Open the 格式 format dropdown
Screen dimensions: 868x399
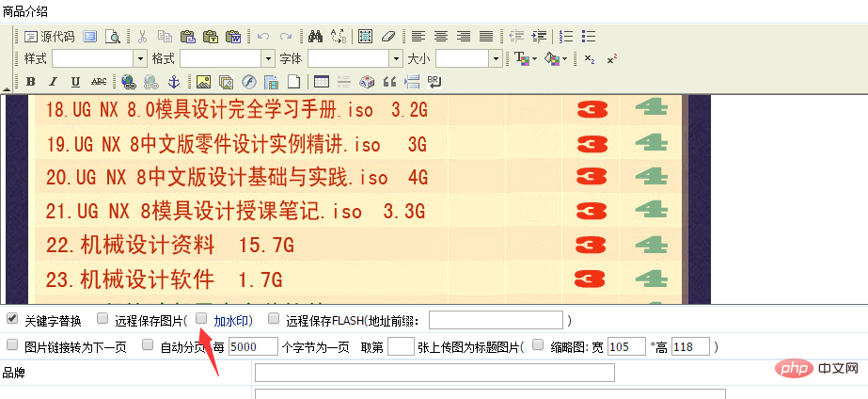click(x=268, y=58)
